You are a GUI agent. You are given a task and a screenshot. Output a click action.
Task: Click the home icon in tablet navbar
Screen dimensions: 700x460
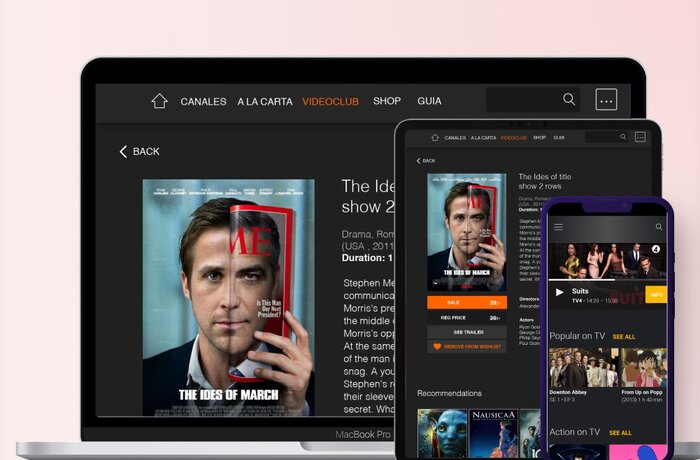434,137
